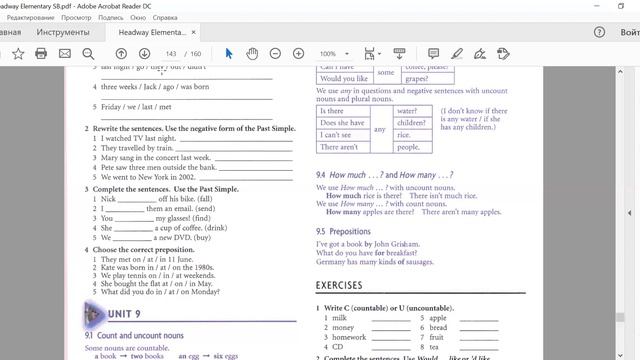
Task: Click the heading '9.1 Count and uncount nouns'
Action: pyautogui.click(x=134, y=336)
